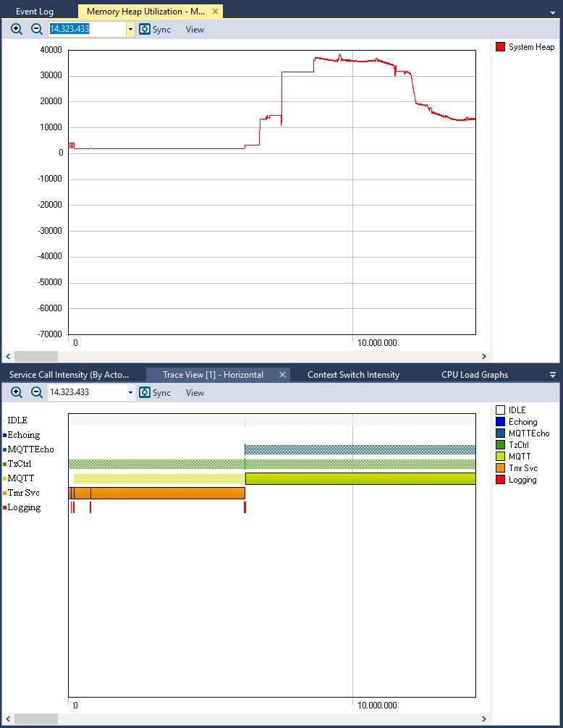Image resolution: width=563 pixels, height=728 pixels.
Task: Open the CPU Load Graphs tab
Action: pyautogui.click(x=474, y=375)
